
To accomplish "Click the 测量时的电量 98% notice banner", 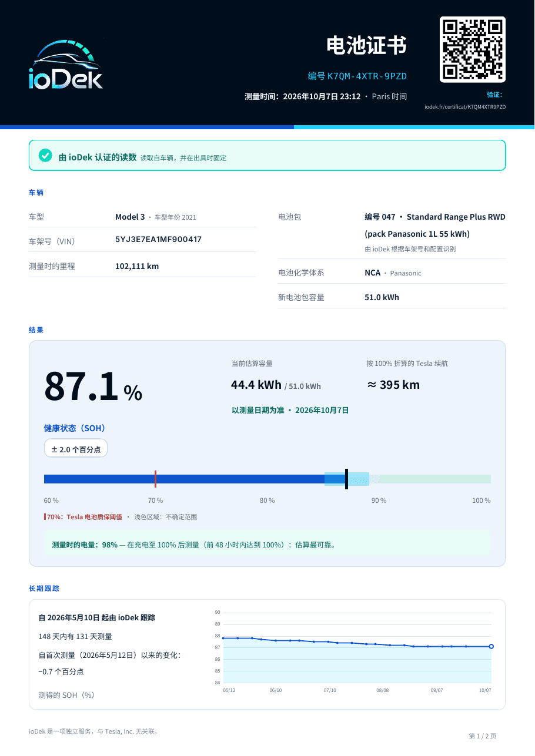I will [x=267, y=545].
